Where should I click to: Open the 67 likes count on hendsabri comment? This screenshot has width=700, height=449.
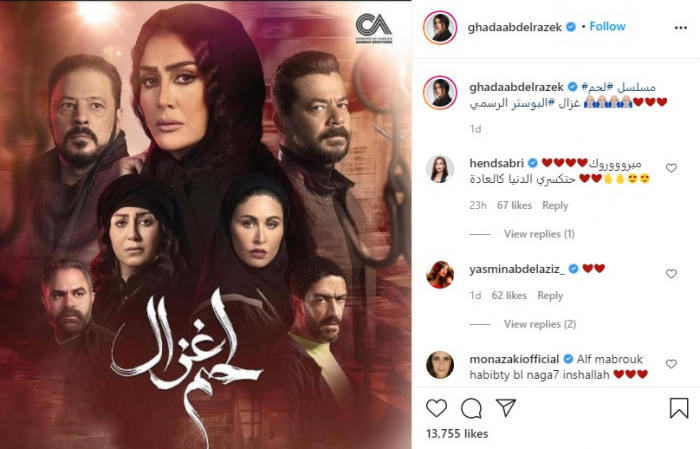tap(514, 205)
